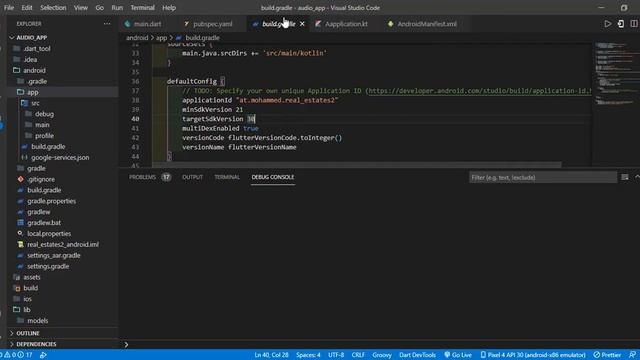Open settings.gradle file
The width and height of the screenshot is (640, 360).
[x=48, y=267]
